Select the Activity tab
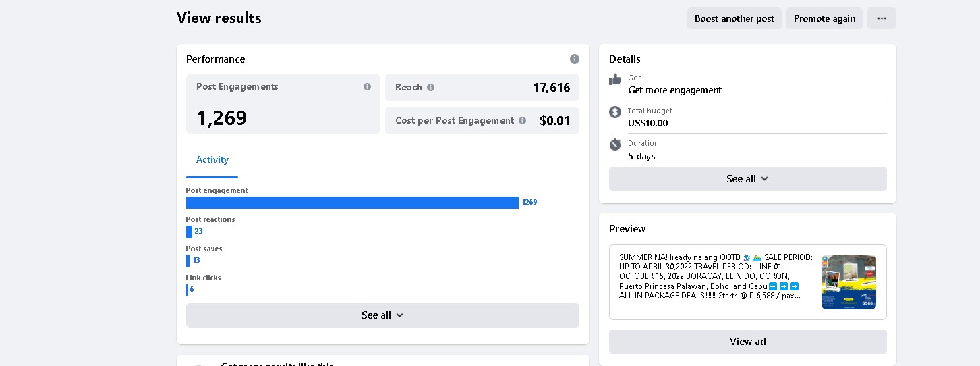This screenshot has width=980, height=366. (212, 160)
